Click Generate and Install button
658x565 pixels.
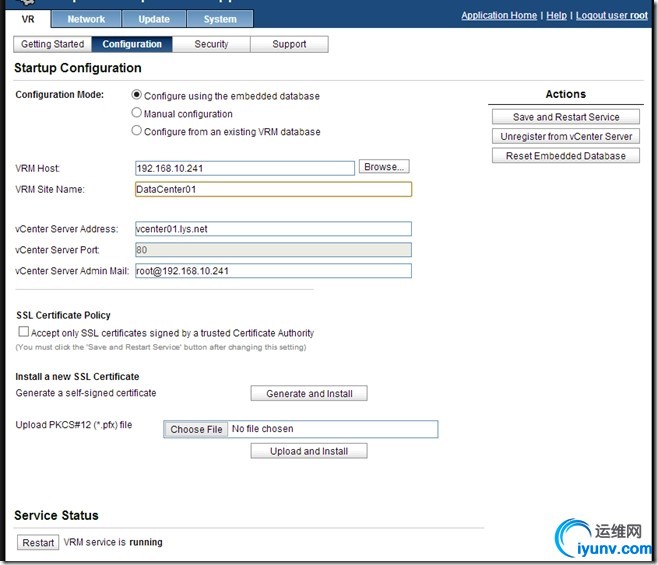[309, 393]
